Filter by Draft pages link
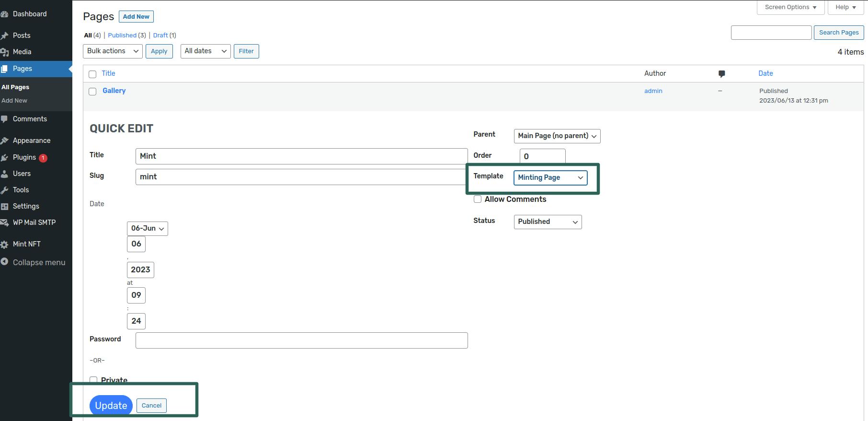Viewport: 868px width, 421px height. pos(160,35)
